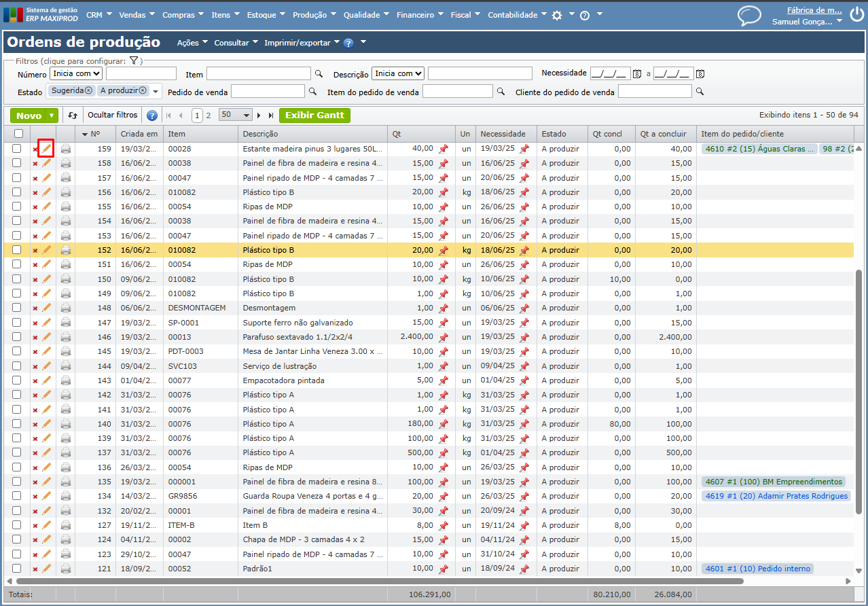Toggle the select-all checkbox in header
Viewport: 868px width, 606px height.
[x=18, y=134]
